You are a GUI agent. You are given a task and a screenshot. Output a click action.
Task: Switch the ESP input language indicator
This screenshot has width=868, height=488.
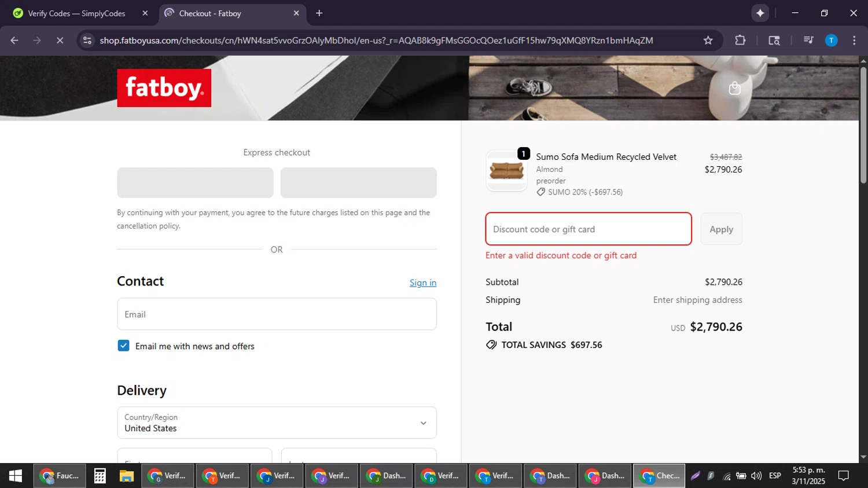pyautogui.click(x=775, y=476)
